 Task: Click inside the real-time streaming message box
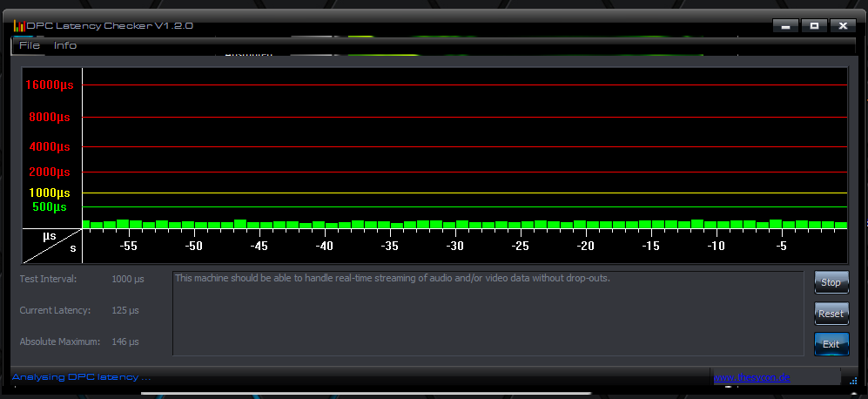point(488,314)
